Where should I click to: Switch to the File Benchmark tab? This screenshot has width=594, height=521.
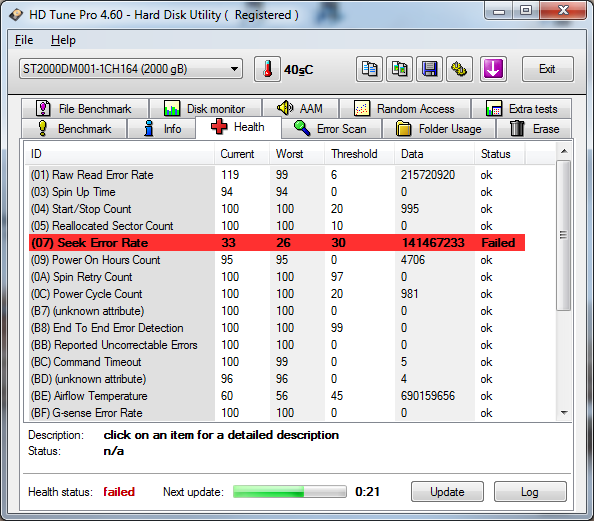85,109
